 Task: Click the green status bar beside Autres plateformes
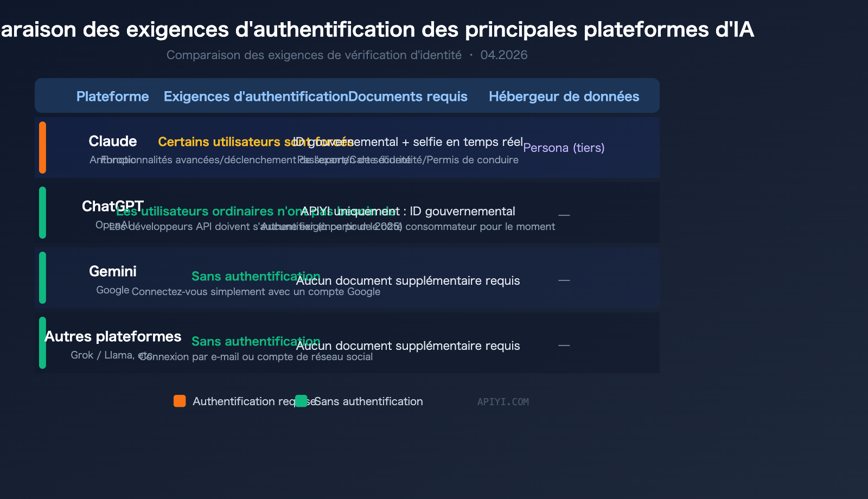43,343
